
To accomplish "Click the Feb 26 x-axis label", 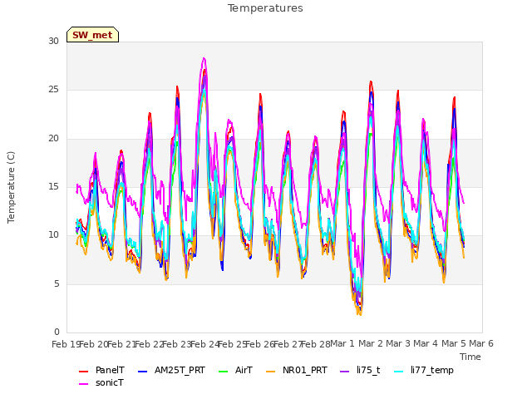I will 260,344.
